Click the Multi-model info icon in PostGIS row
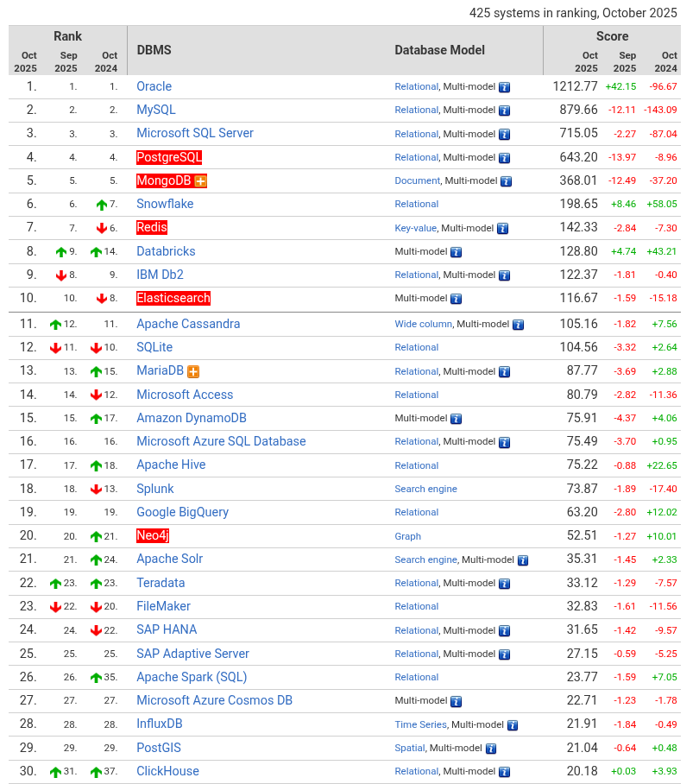Image resolution: width=699 pixels, height=784 pixels. click(491, 748)
